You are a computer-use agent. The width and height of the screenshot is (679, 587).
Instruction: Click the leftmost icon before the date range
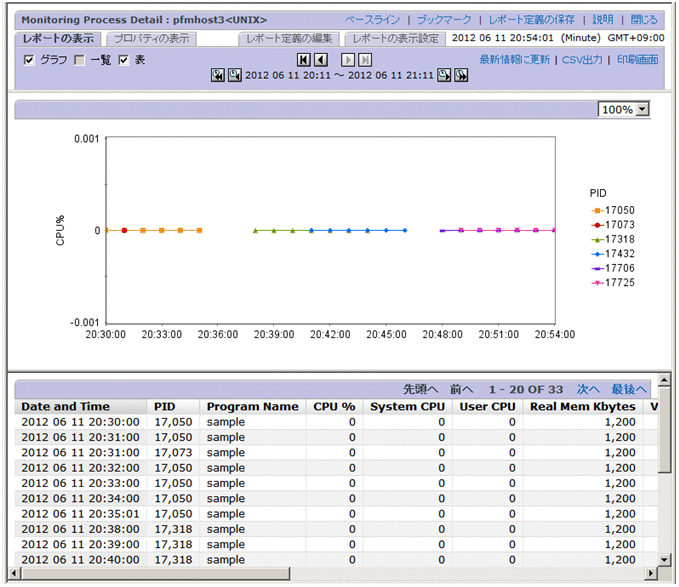218,76
